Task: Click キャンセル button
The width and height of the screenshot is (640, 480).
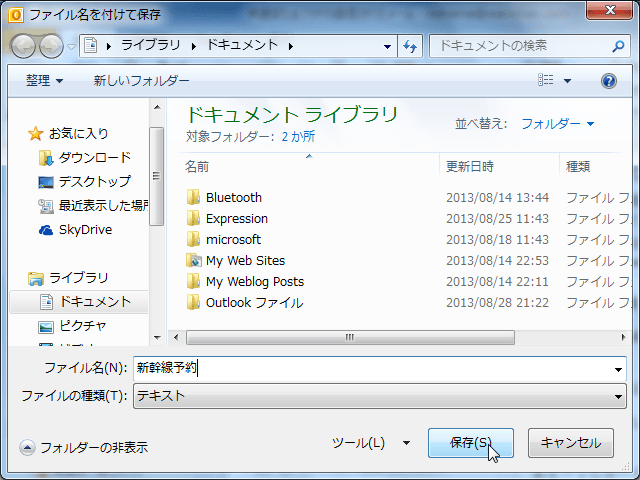Action: coord(571,443)
